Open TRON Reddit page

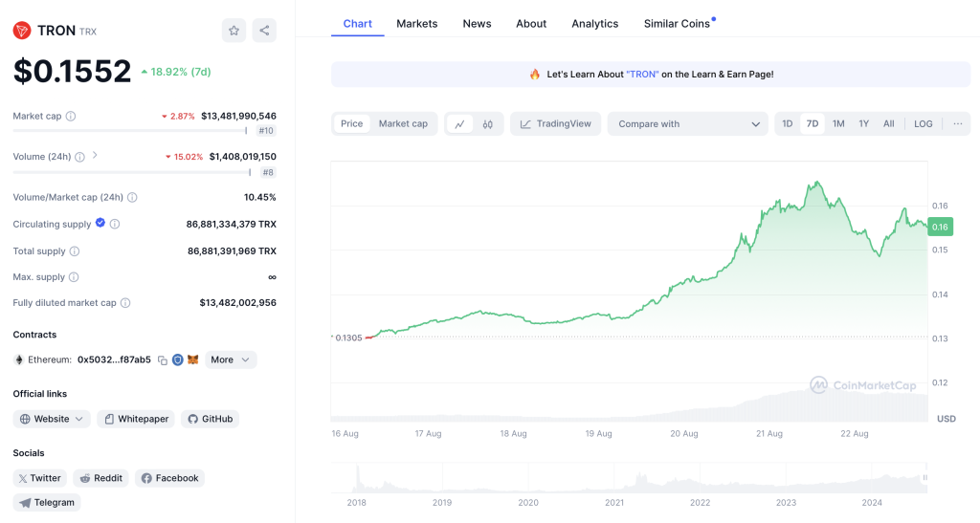[100, 478]
